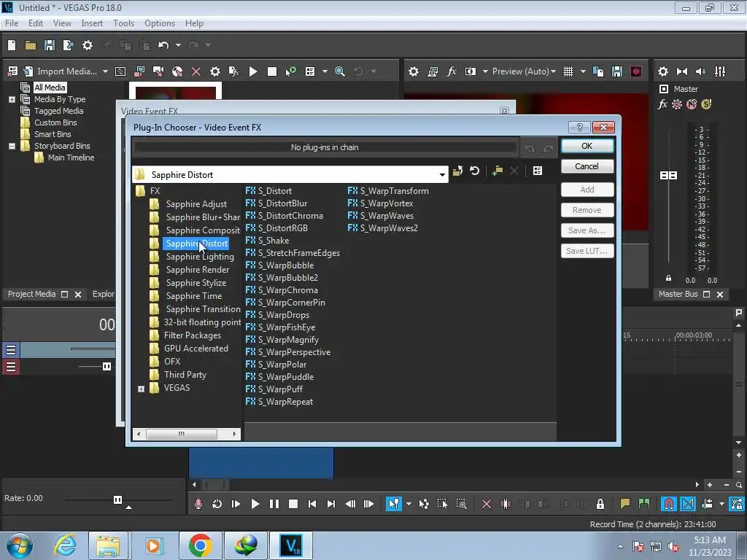
Task: Start media preview in Project Media toolbar
Action: (x=253, y=71)
